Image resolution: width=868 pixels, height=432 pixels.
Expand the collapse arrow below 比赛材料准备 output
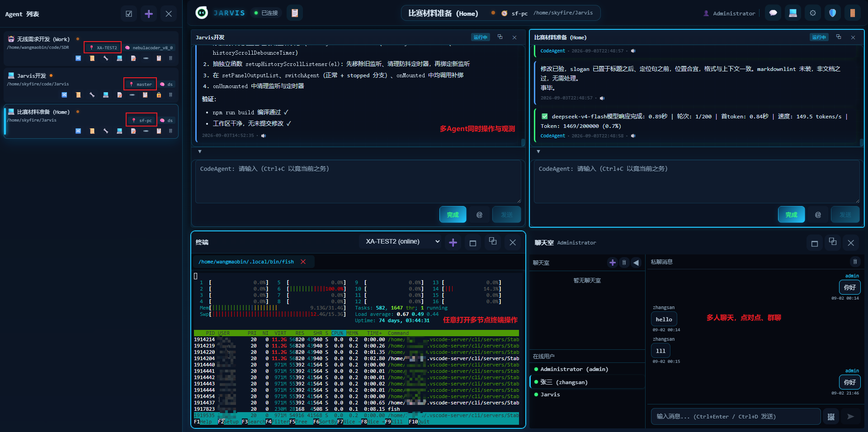[538, 151]
